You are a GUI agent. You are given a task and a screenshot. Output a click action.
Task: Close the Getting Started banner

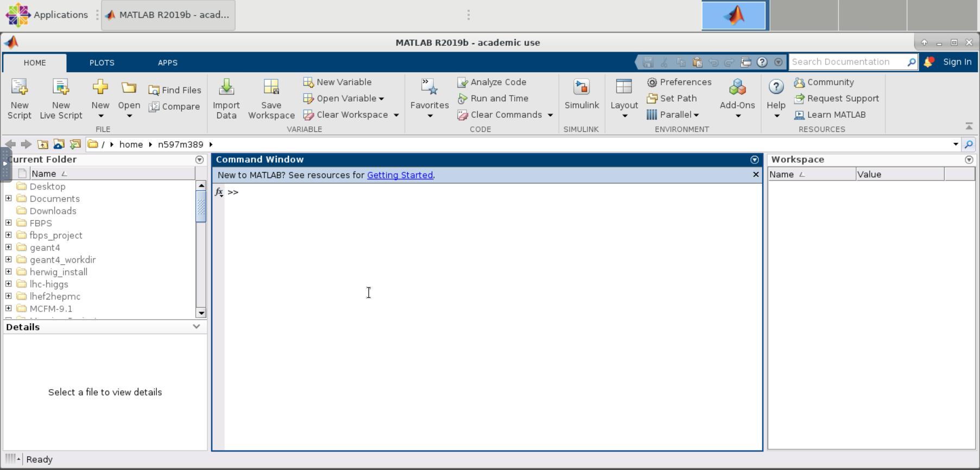point(755,174)
